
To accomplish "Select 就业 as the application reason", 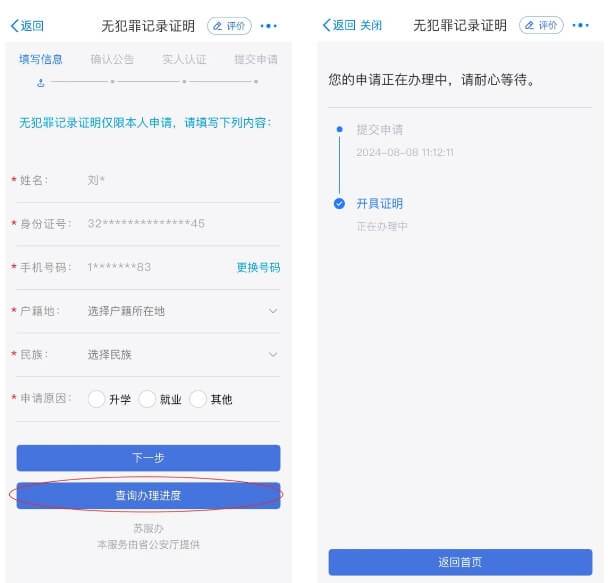I will 147,399.
